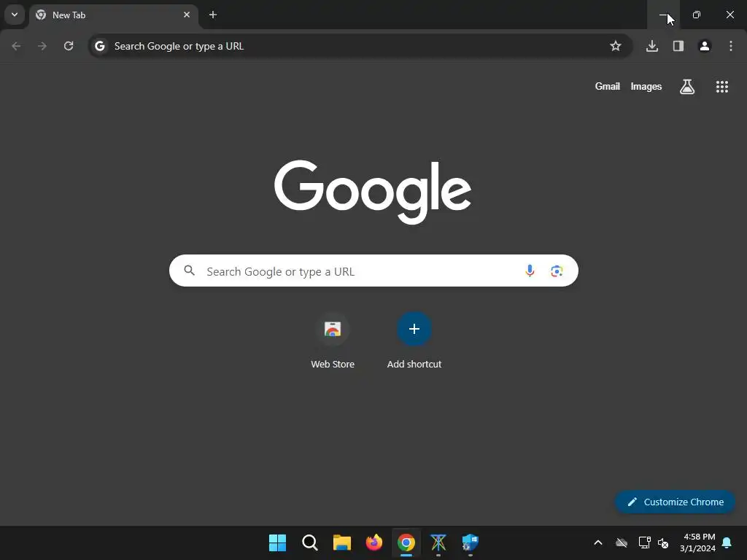Click the Google logo
Image resolution: width=747 pixels, height=560 pixels.
click(373, 192)
